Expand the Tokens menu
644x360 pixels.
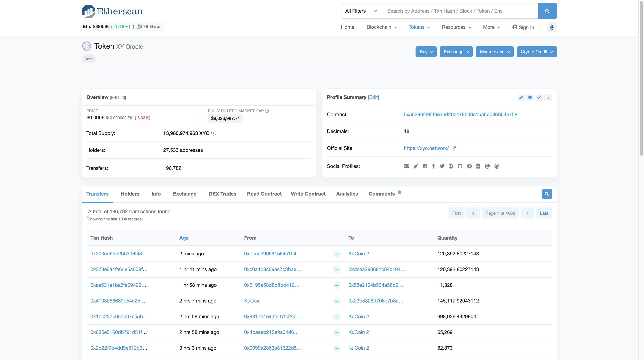(419, 27)
